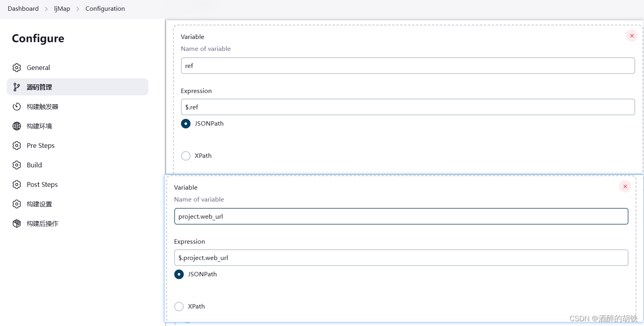Click the 构建后操作 cube icon
The image size is (644, 326).
pos(17,223)
